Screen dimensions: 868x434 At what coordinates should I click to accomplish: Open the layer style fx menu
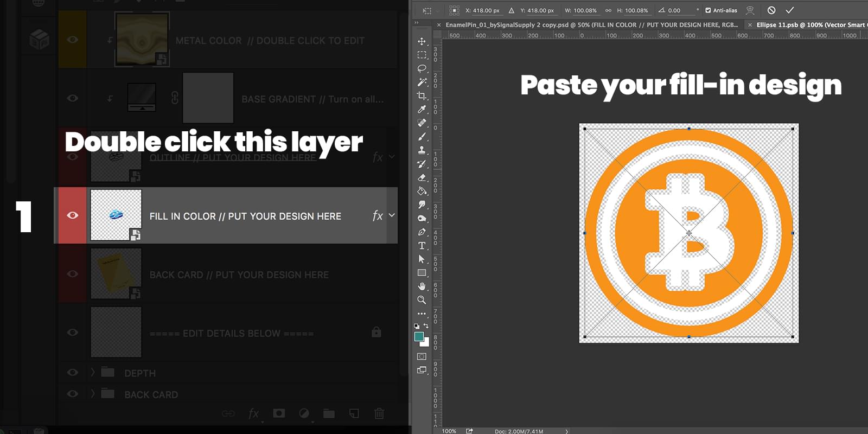(x=254, y=414)
